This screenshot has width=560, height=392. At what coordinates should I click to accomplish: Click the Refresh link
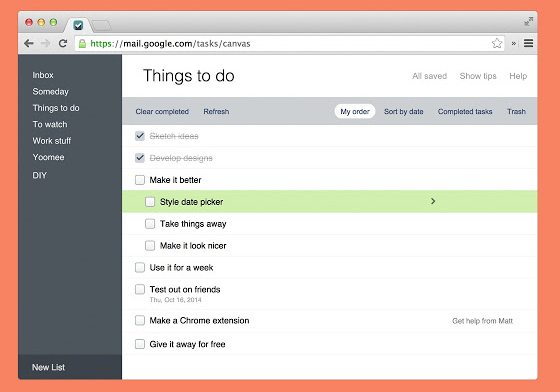pos(216,111)
